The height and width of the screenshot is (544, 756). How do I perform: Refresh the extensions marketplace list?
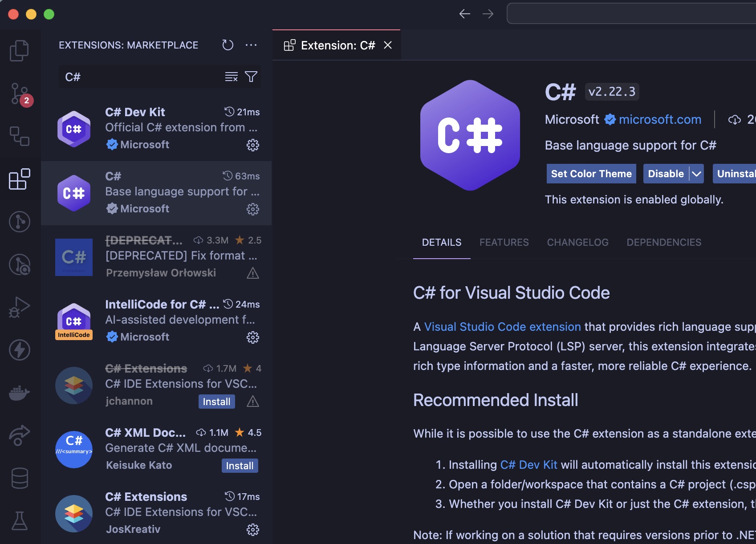[x=228, y=45]
